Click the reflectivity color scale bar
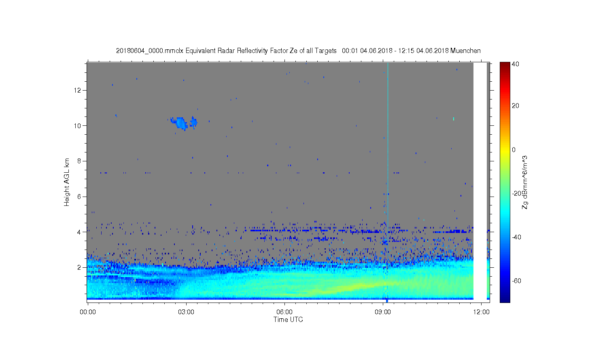Image resolution: width=607 pixels, height=364 pixels. click(505, 182)
